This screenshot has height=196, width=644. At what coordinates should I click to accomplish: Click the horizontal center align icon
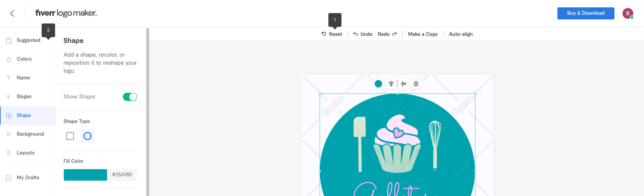[391, 84]
